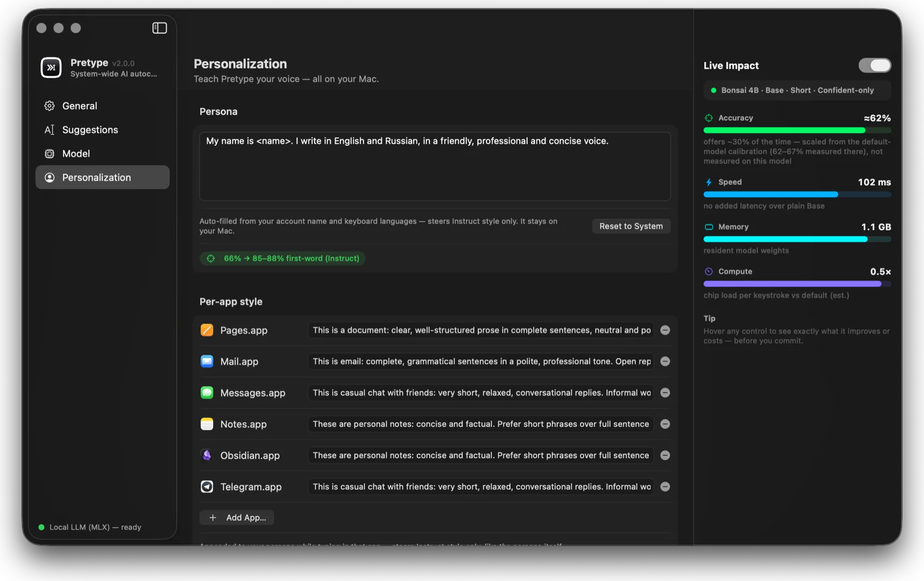Toggle the Live Impact switch

[x=875, y=65]
